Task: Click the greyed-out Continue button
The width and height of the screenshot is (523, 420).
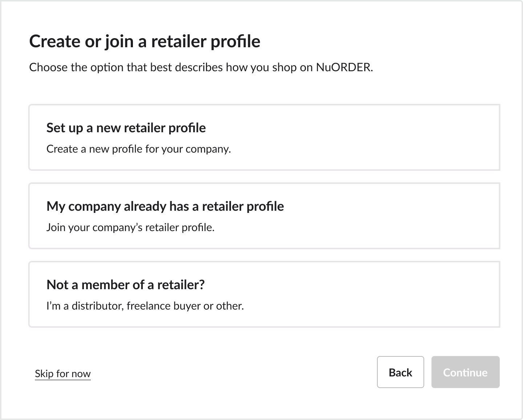Action: pos(465,372)
